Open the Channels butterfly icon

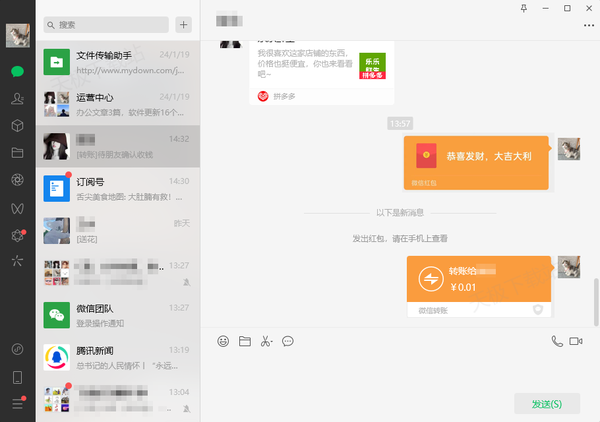(18, 208)
